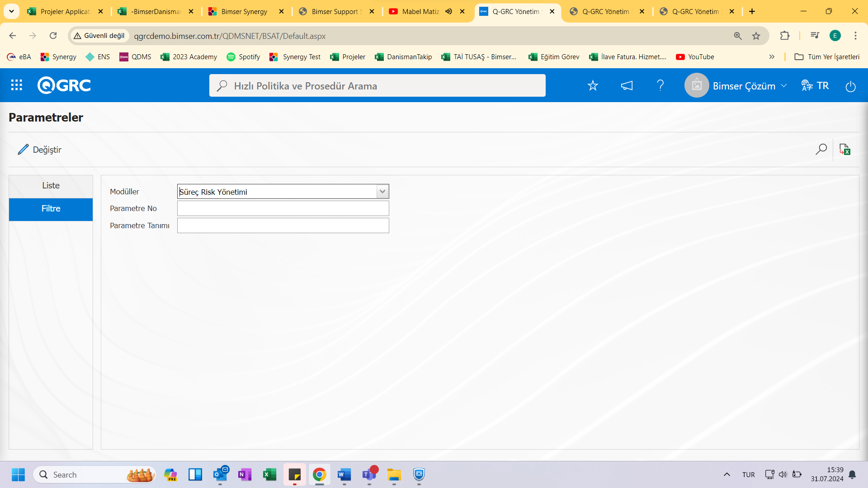This screenshot has width=868, height=488.
Task: Switch to the Filtre tab
Action: click(51, 209)
